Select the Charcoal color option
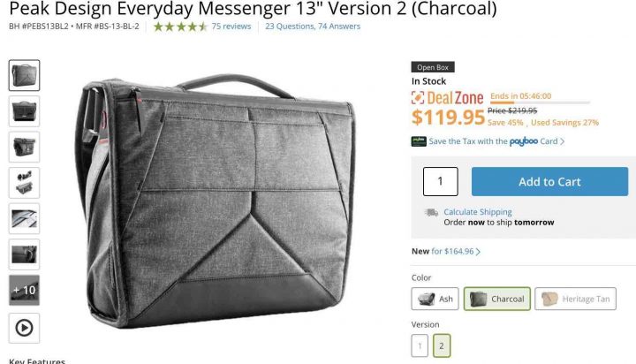636x364 pixels. tap(496, 299)
